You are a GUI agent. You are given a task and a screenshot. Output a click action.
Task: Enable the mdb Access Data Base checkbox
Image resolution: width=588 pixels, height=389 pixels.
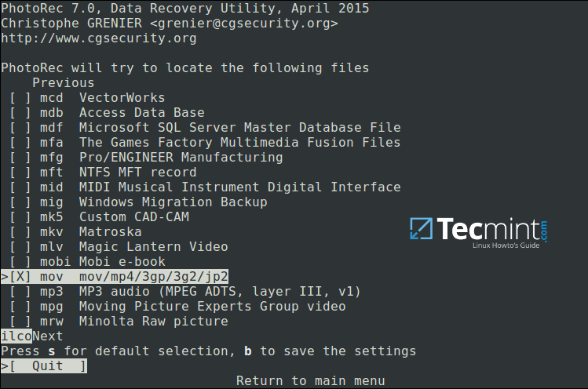(20, 113)
